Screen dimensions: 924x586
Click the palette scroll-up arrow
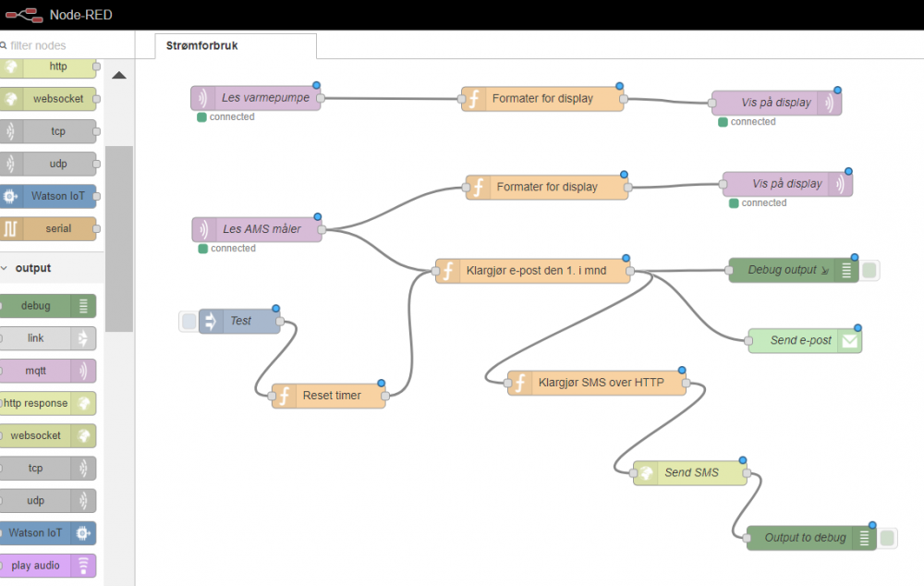(119, 76)
